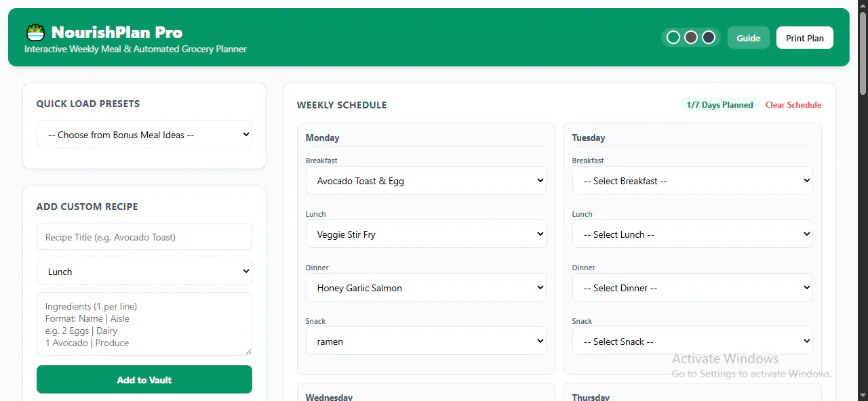Focus the Recipe Title input field
Screen dimensions: 868x401
[x=144, y=237]
